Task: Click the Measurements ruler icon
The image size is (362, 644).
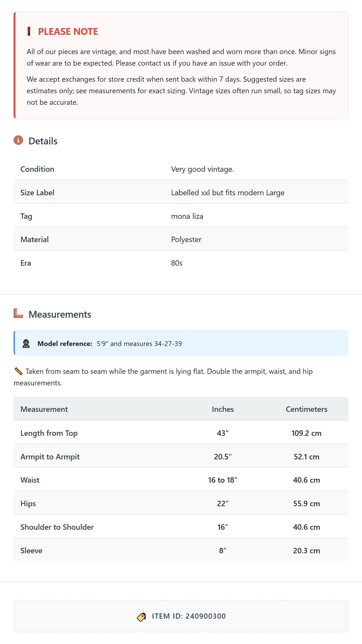Action: (18, 313)
